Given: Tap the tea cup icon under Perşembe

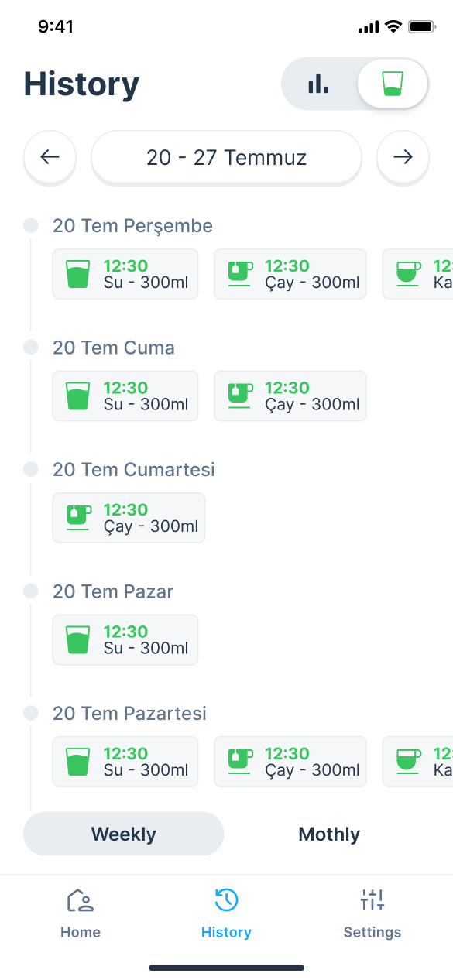Looking at the screenshot, I should [240, 274].
